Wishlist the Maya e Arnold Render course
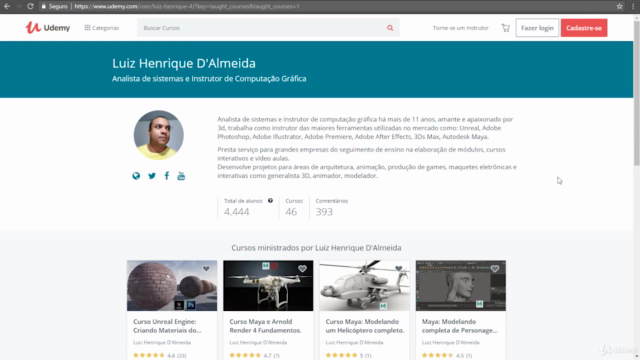640x360 pixels. point(302,269)
